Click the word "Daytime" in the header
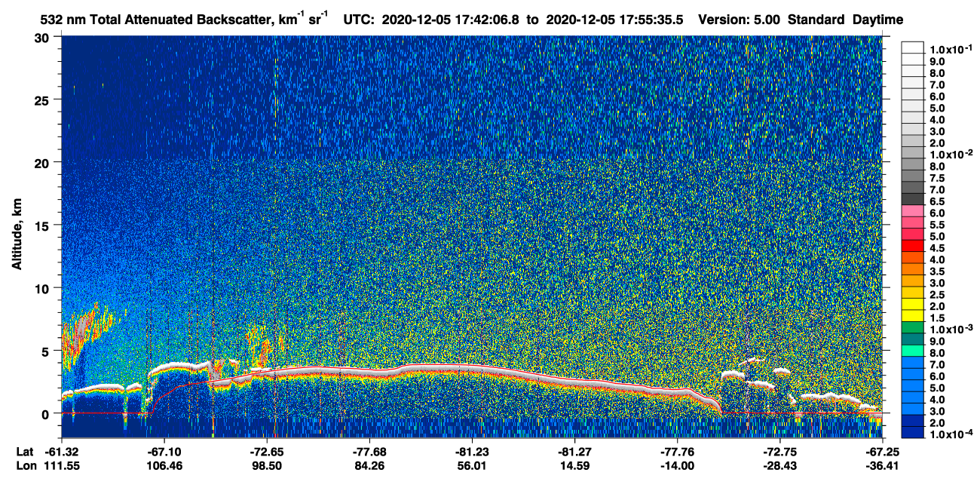 coord(877,20)
